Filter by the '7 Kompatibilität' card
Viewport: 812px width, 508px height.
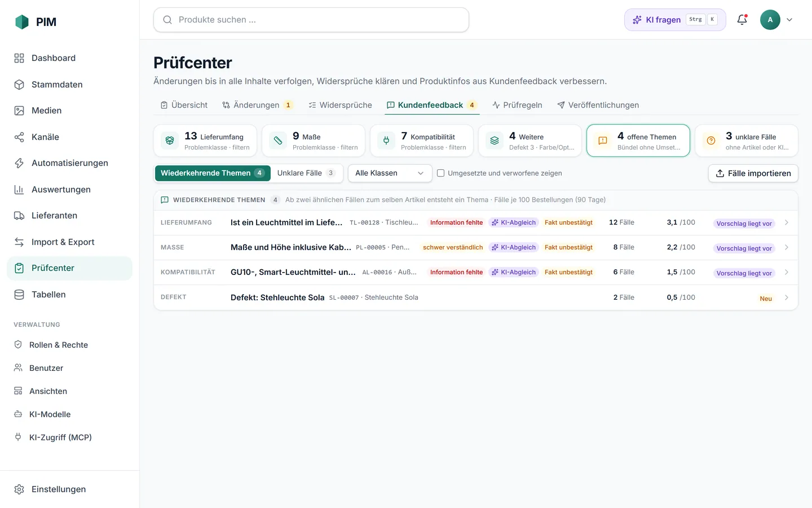click(x=422, y=141)
